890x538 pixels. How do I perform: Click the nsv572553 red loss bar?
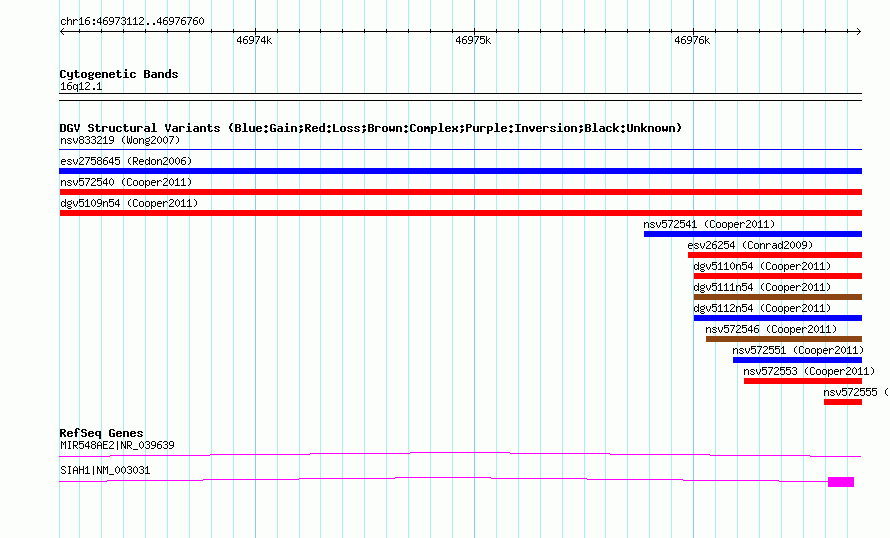[x=803, y=381]
